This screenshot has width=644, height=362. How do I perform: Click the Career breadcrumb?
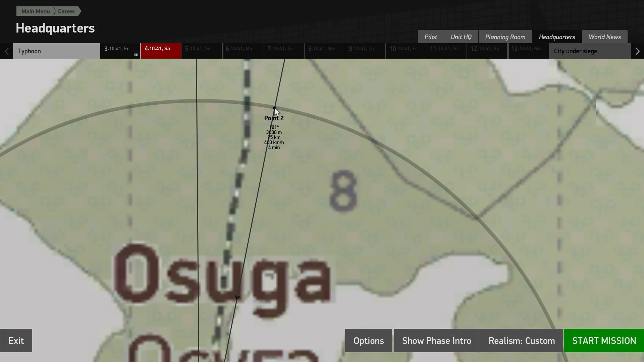(66, 11)
